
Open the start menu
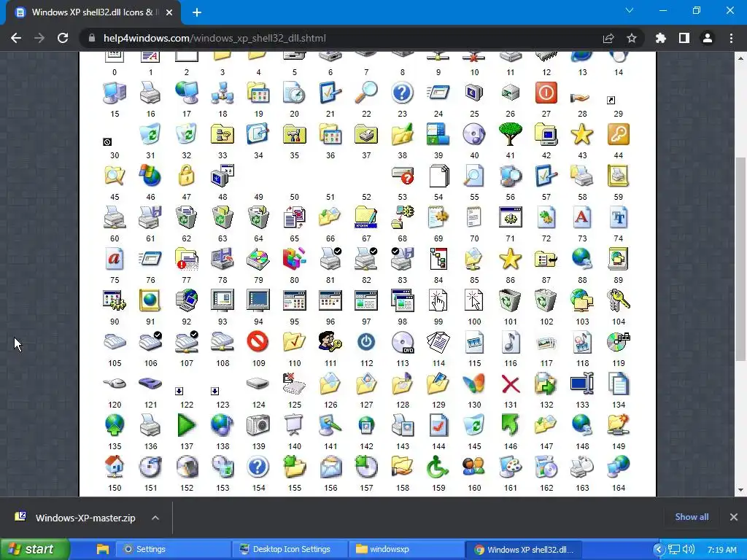pos(34,549)
